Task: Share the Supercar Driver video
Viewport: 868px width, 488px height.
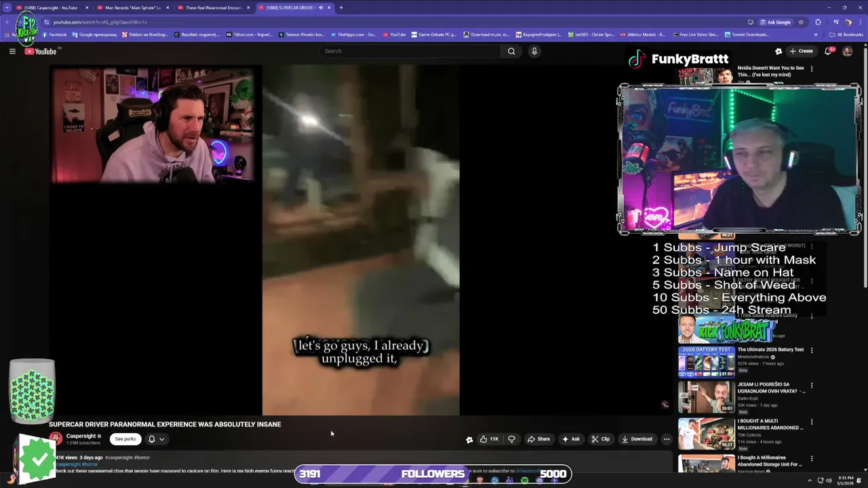Action: point(538,439)
